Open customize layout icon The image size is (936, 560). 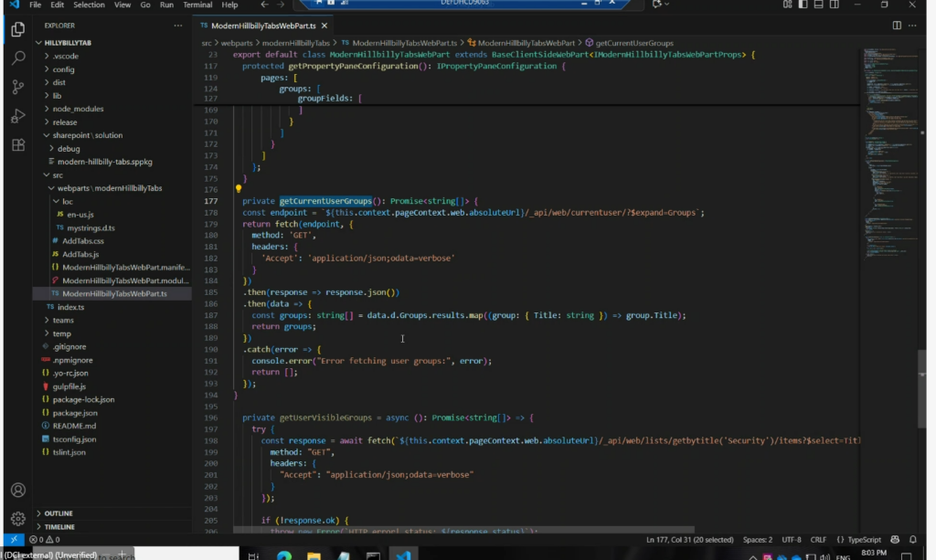(787, 5)
